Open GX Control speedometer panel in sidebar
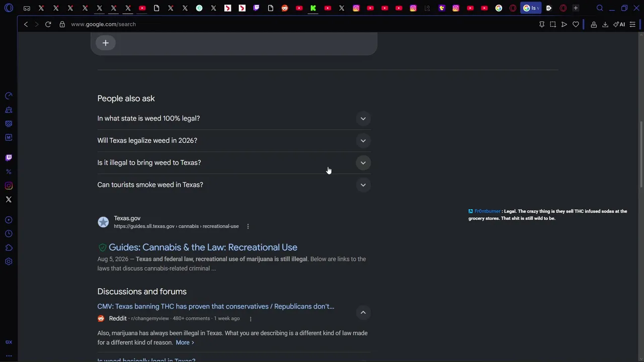 [x=9, y=96]
